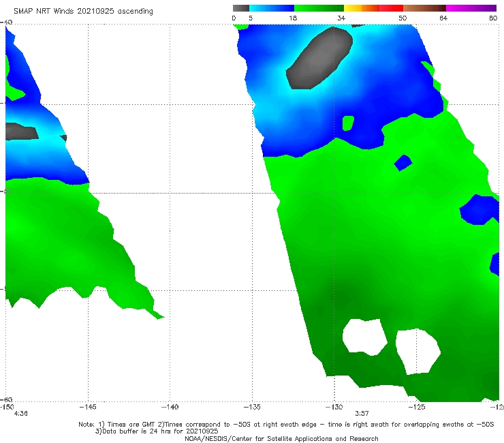This screenshot has height=443, width=504.
Task: Click the gray patch in the left swath
Action: tap(21, 132)
